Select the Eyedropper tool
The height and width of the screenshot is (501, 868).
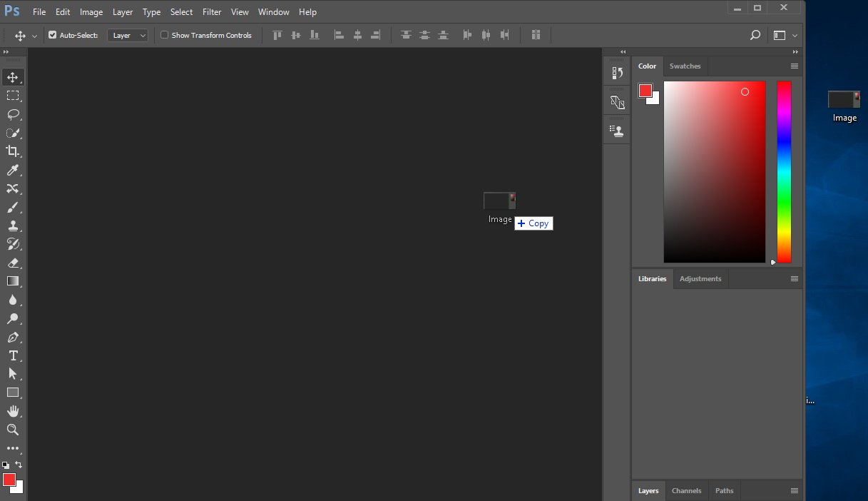(13, 170)
